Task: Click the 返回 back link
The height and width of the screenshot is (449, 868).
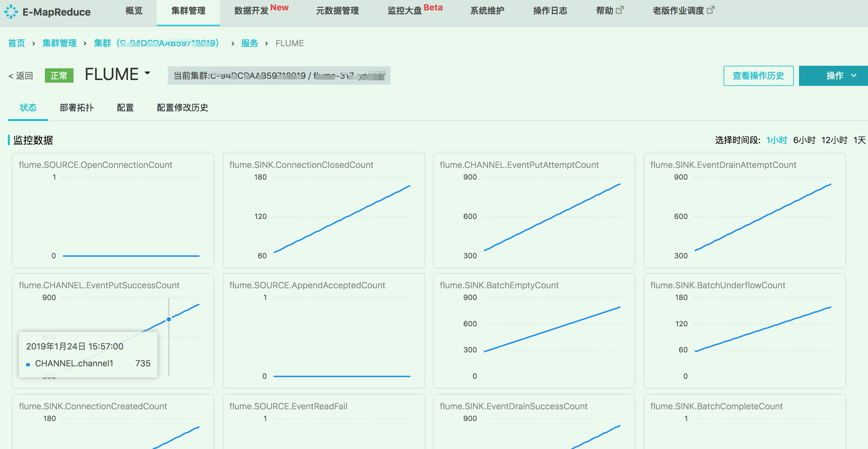Action: [x=20, y=75]
